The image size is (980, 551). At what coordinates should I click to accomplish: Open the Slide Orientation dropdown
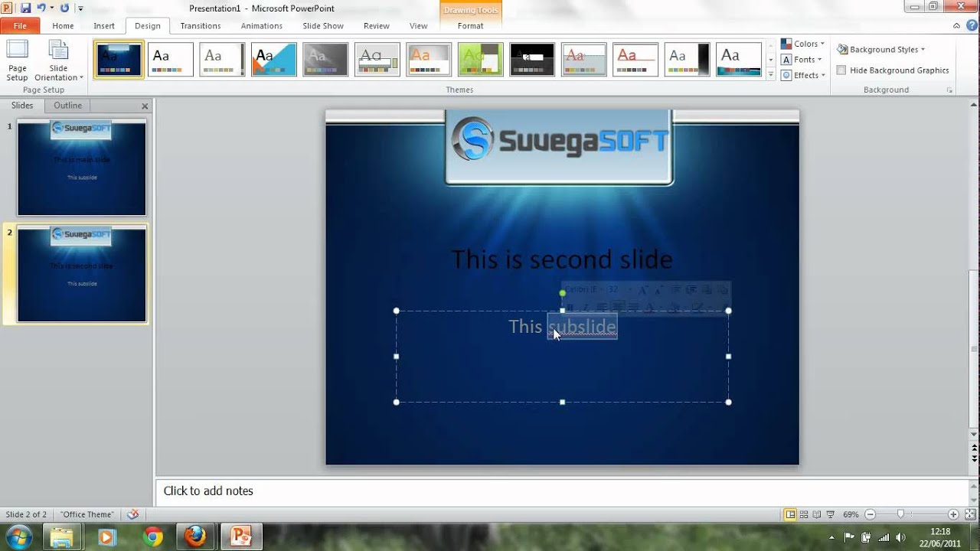click(x=59, y=60)
